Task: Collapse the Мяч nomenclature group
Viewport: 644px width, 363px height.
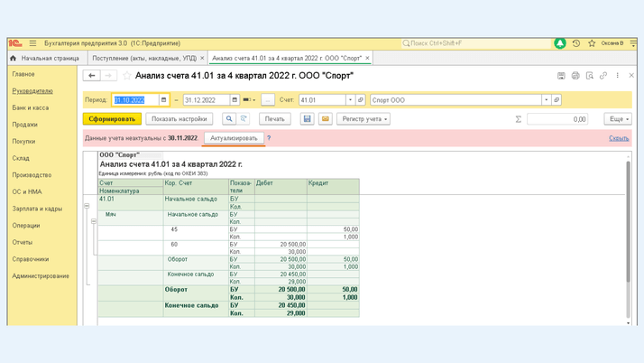Action: point(94,221)
